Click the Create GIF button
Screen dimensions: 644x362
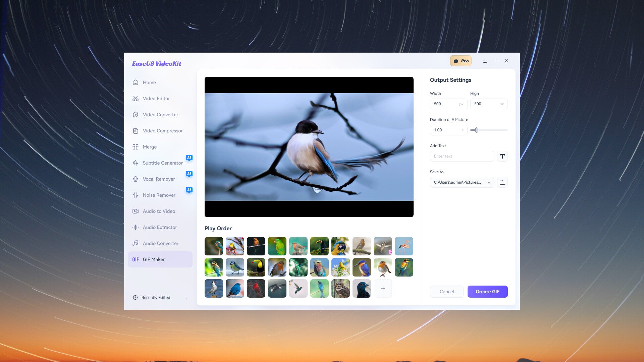coord(487,292)
